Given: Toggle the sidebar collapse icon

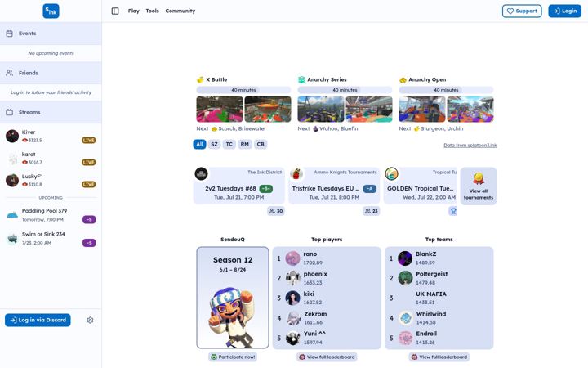Looking at the screenshot, I should (x=115, y=11).
